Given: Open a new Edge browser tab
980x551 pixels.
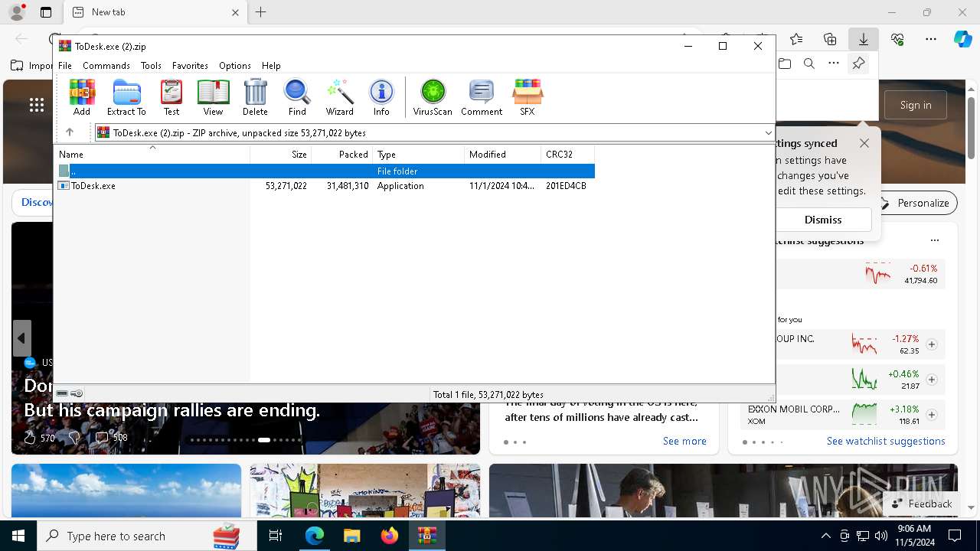Looking at the screenshot, I should point(260,12).
